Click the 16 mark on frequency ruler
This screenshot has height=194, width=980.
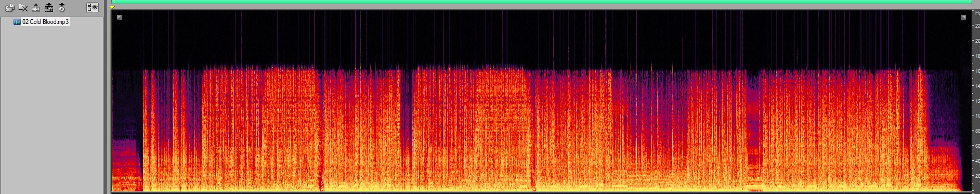point(977,71)
